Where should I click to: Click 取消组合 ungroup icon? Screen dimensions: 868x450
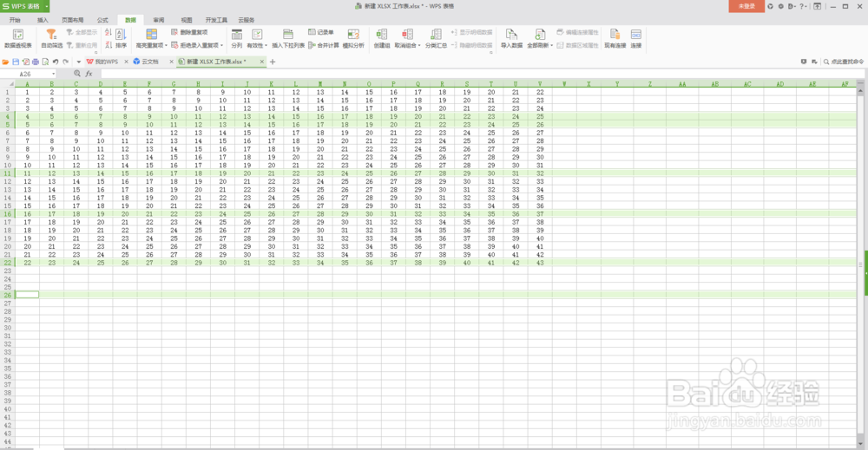[407, 35]
